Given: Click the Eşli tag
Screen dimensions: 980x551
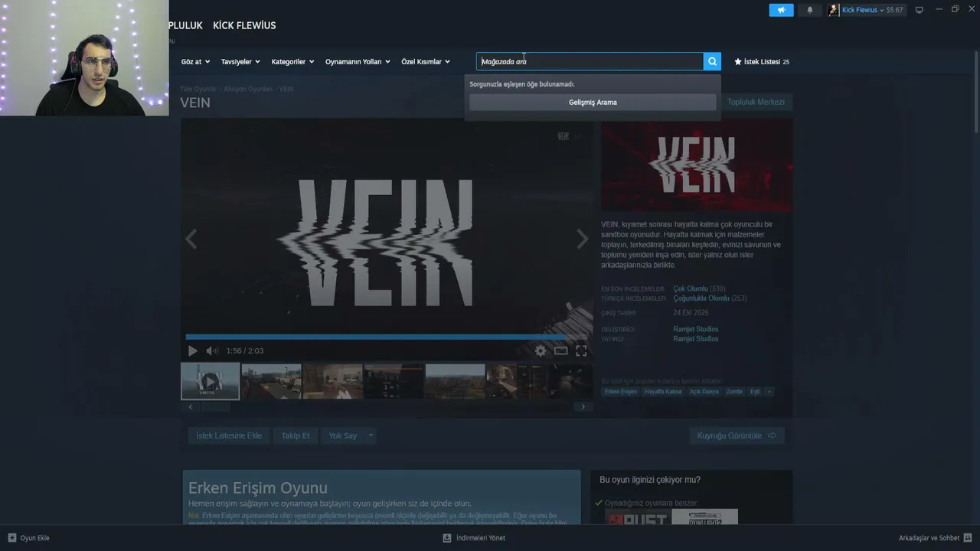Looking at the screenshot, I should pyautogui.click(x=755, y=391).
